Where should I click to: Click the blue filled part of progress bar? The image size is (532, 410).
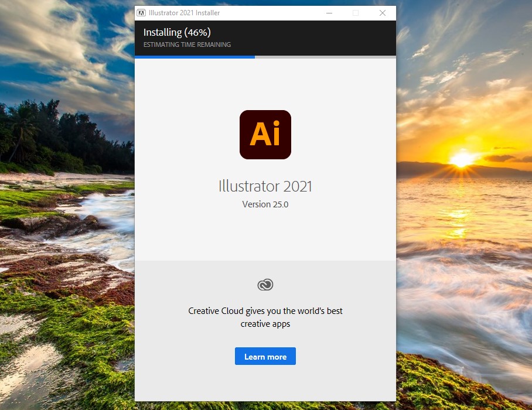pyautogui.click(x=195, y=57)
